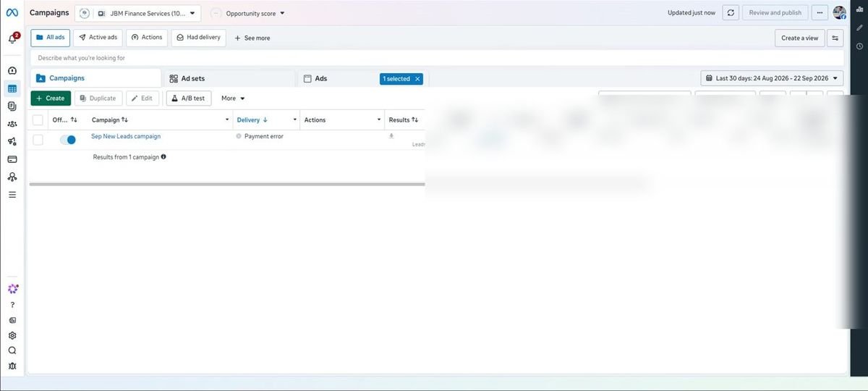The image size is (868, 391).
Task: Sort by the Off/On column header
Action: tap(65, 120)
